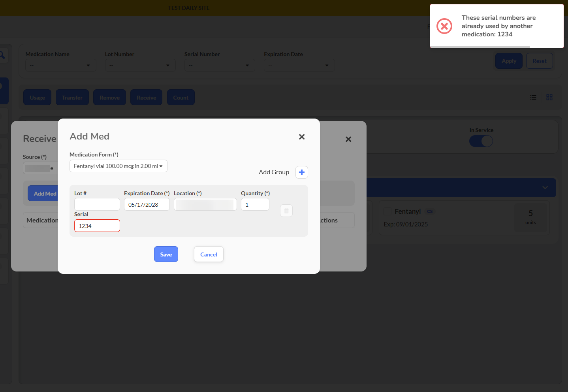568x392 pixels.
Task: Click the Transfer button
Action: [72, 97]
